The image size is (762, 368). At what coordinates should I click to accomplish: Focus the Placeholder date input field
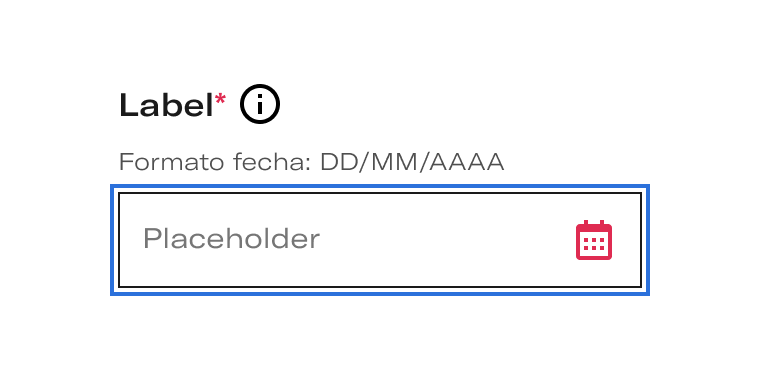[x=380, y=240]
